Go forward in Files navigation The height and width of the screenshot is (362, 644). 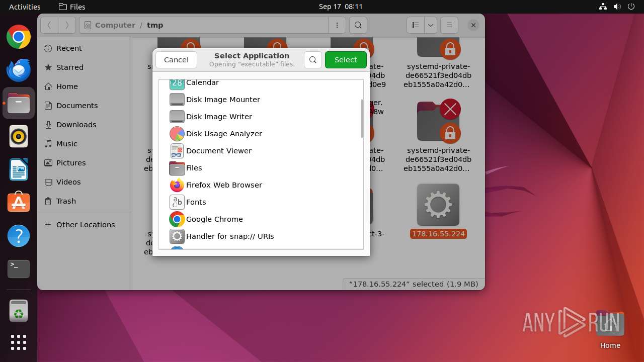tap(67, 25)
